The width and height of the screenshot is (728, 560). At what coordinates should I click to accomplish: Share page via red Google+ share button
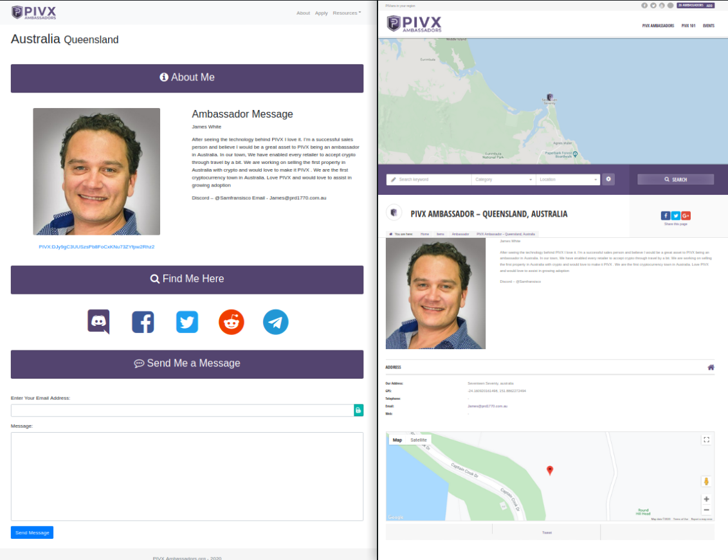click(x=686, y=215)
